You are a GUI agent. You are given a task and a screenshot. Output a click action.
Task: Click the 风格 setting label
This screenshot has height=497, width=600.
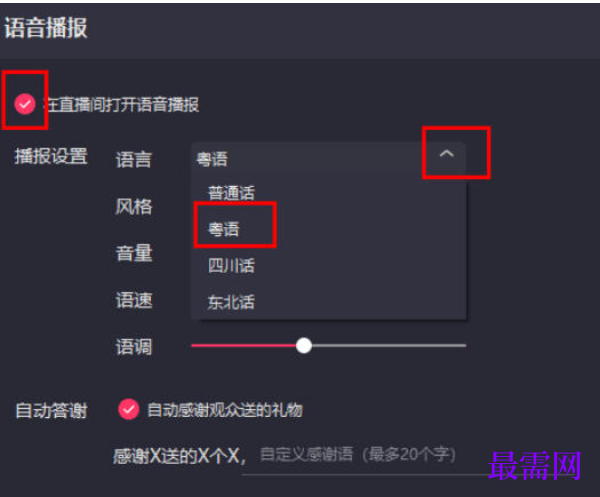[x=134, y=207]
